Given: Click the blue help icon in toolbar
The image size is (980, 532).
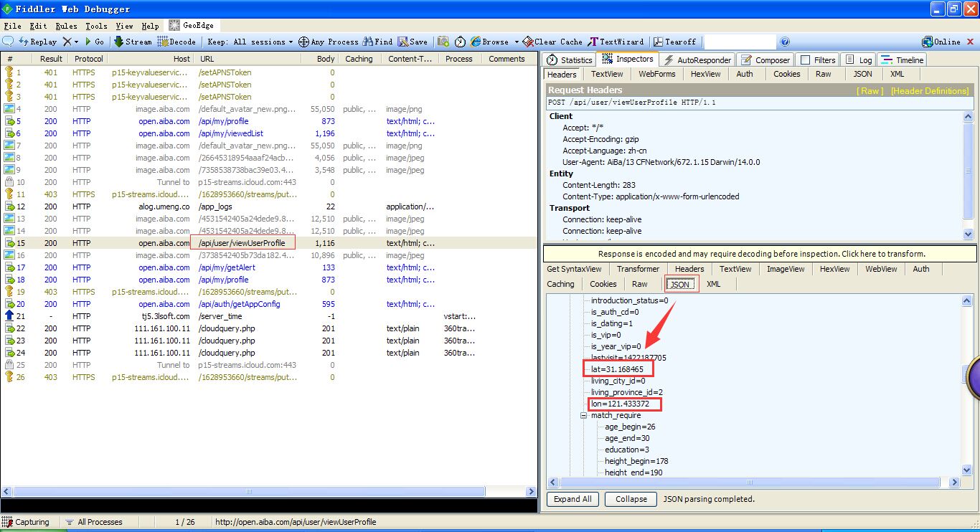Looking at the screenshot, I should pos(785,42).
